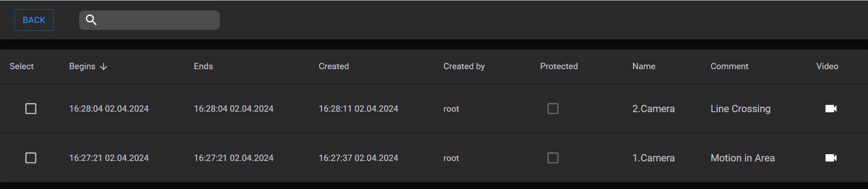Click the Begins sort arrow icon
The width and height of the screenshot is (868, 189).
pos(104,66)
